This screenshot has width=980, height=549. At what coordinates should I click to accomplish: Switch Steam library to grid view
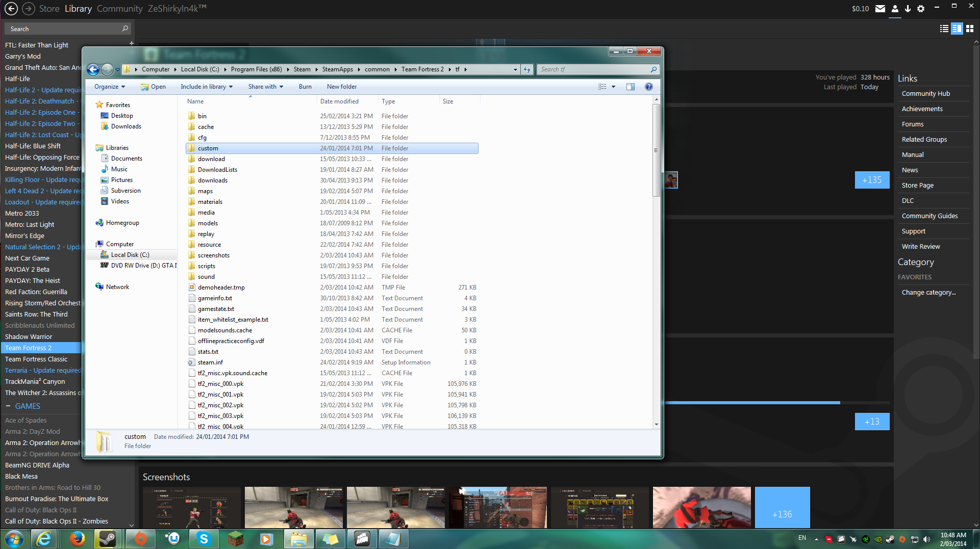(970, 29)
